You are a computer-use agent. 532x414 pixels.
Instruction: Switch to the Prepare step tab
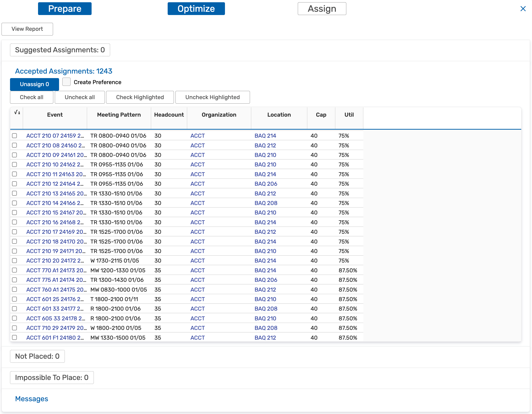[x=65, y=9]
